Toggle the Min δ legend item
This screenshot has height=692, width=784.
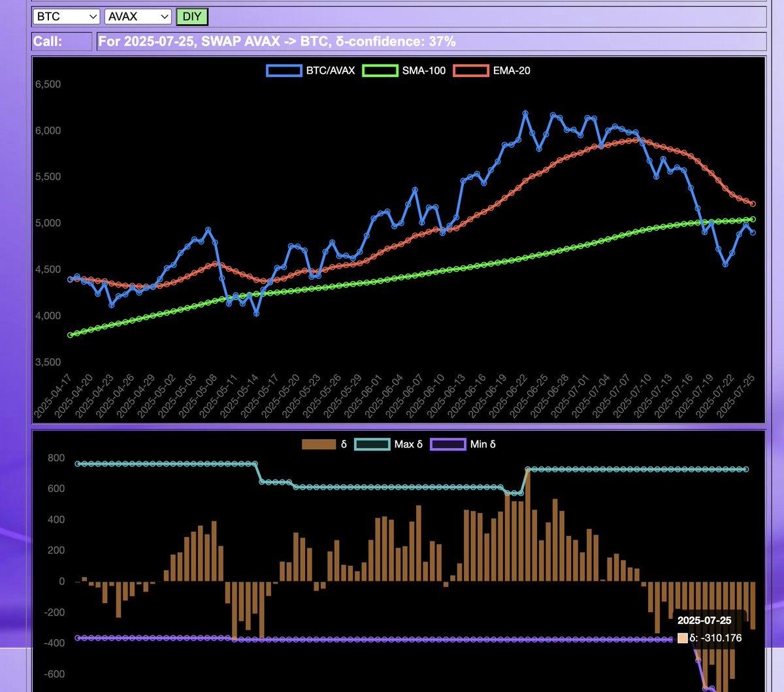pos(463,444)
